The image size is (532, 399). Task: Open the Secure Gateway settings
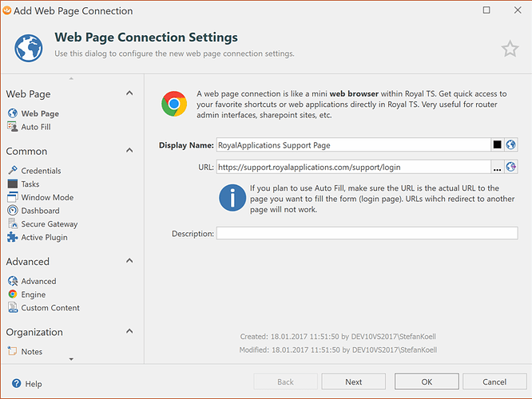pos(49,224)
